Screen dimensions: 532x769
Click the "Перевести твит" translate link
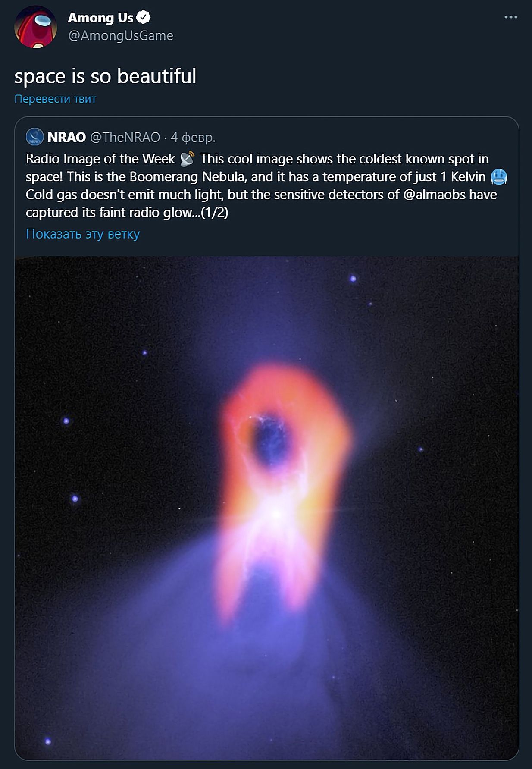click(55, 99)
